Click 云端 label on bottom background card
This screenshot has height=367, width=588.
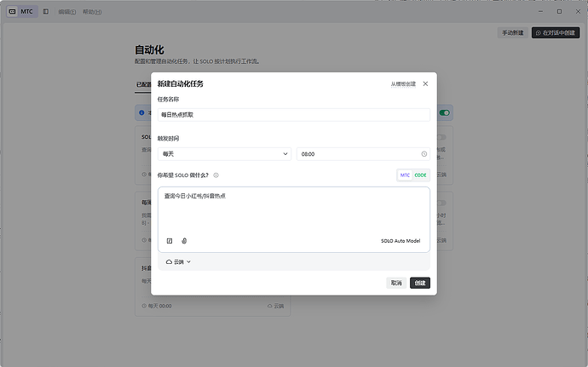pos(279,307)
